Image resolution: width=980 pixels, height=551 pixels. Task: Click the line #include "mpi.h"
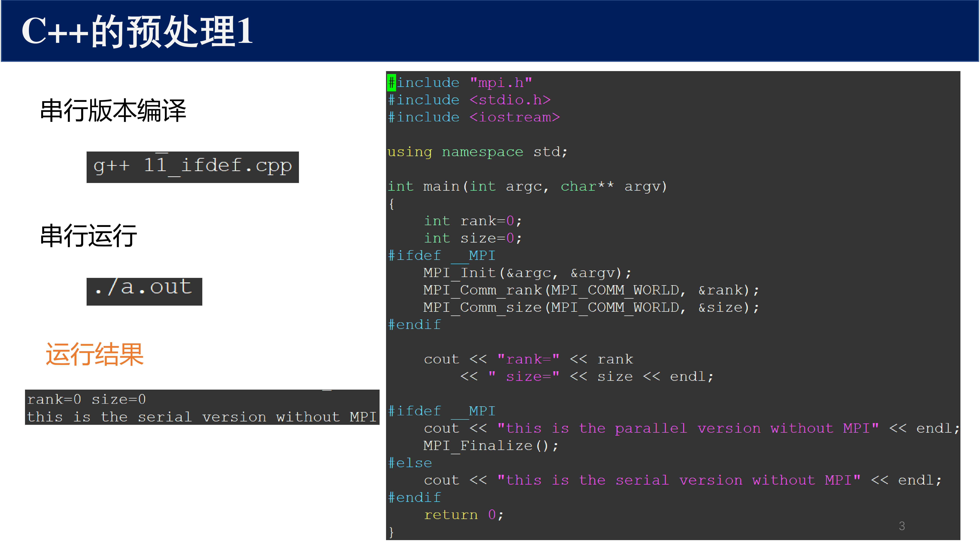pyautogui.click(x=460, y=82)
